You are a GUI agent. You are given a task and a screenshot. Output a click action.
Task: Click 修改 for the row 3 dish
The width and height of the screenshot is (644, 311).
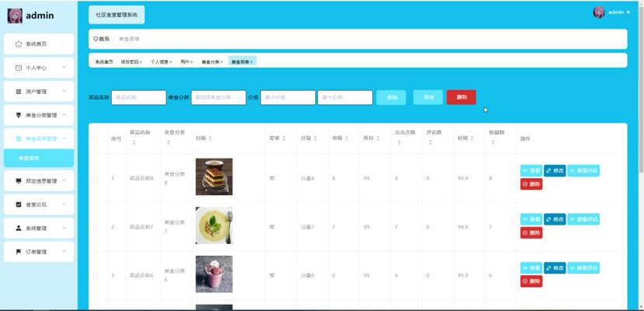[555, 268]
